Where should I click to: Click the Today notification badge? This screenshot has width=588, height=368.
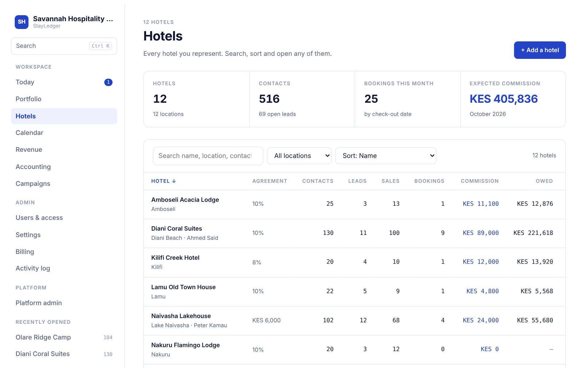coord(108,82)
